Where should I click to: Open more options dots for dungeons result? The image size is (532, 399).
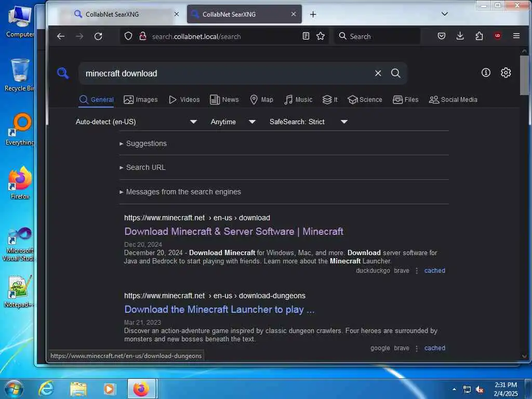click(417, 348)
